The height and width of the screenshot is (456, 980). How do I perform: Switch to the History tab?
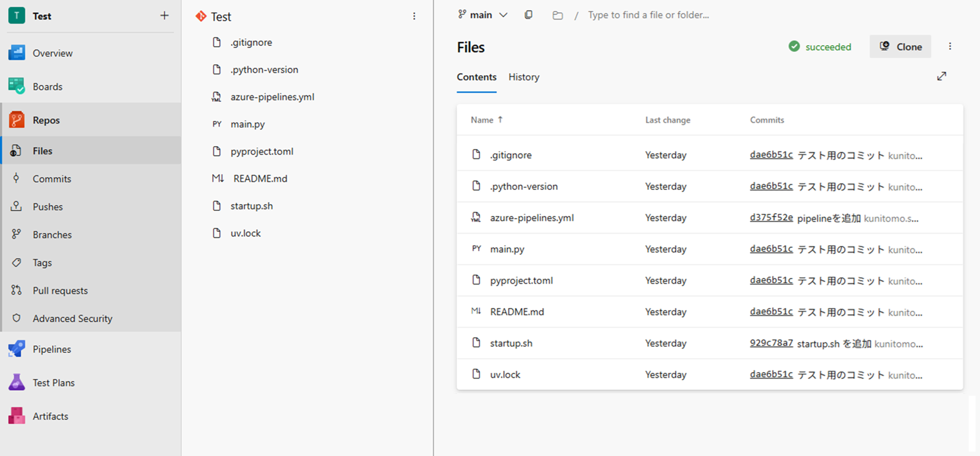523,77
